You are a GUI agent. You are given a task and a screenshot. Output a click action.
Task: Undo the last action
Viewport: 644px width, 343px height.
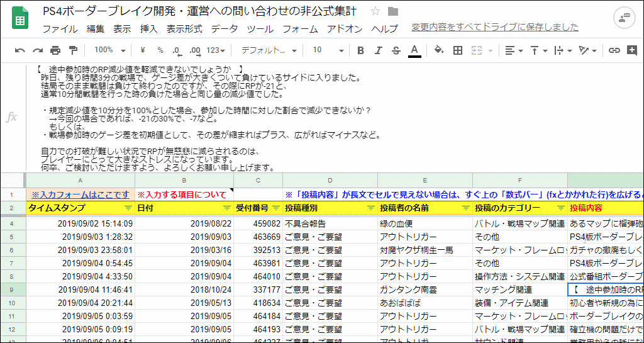19,50
